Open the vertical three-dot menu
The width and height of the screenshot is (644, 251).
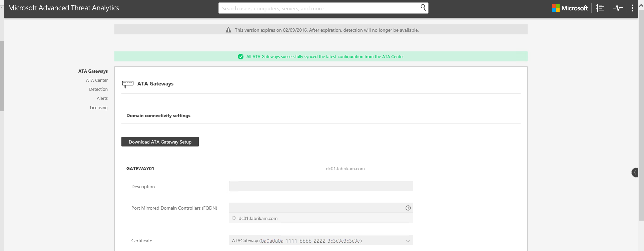pos(632,8)
